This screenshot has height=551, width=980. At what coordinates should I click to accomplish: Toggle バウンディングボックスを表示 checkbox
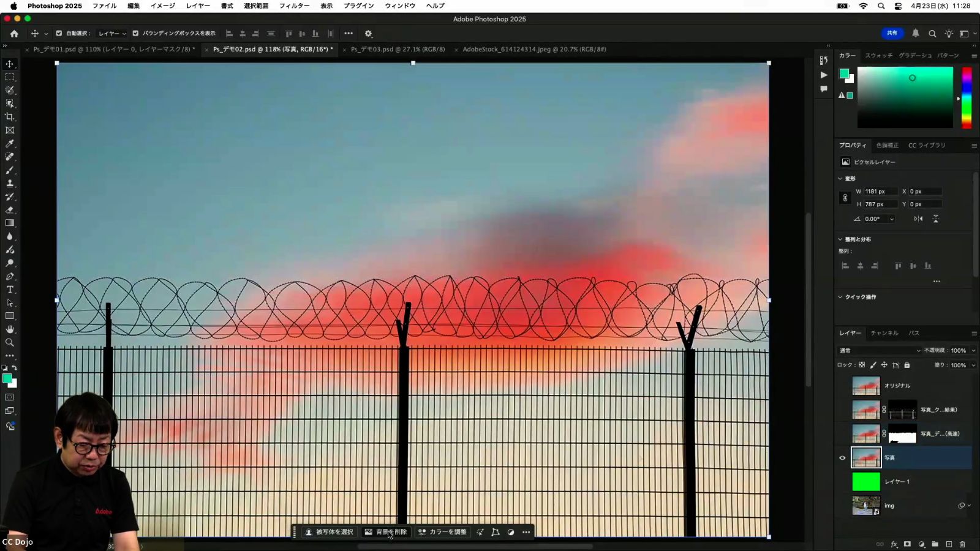tap(135, 34)
